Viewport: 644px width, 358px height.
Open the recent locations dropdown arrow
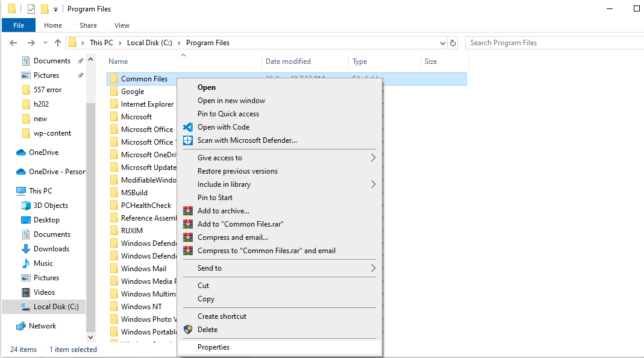pos(45,43)
